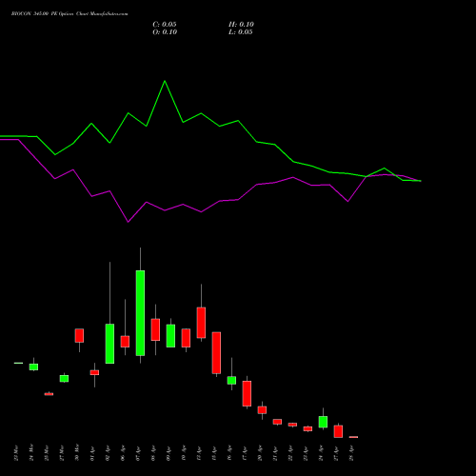The width and height of the screenshot is (476, 476).
Task: Click the 27 Apr date label
Action: (x=336, y=452)
